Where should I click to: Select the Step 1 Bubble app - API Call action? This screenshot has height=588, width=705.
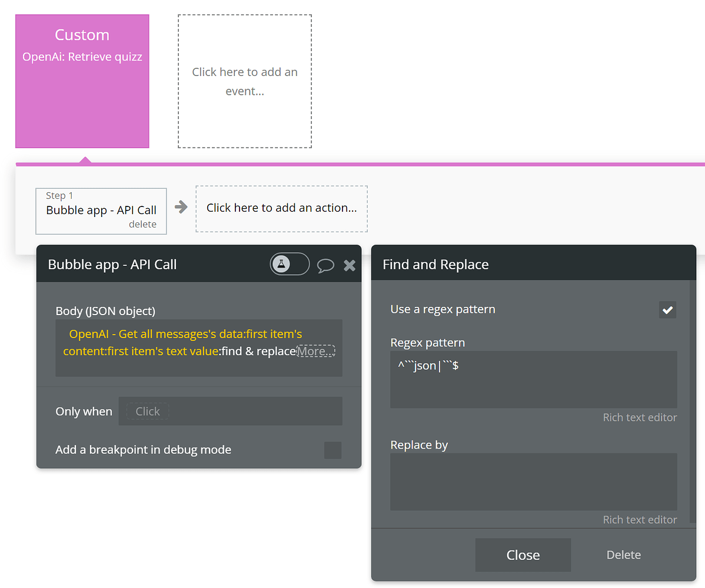pyautogui.click(x=101, y=211)
